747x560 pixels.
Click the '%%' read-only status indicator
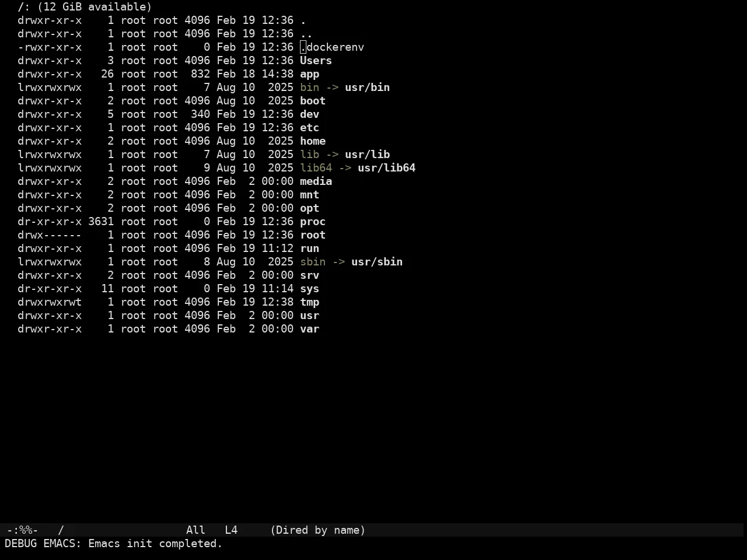click(x=26, y=530)
